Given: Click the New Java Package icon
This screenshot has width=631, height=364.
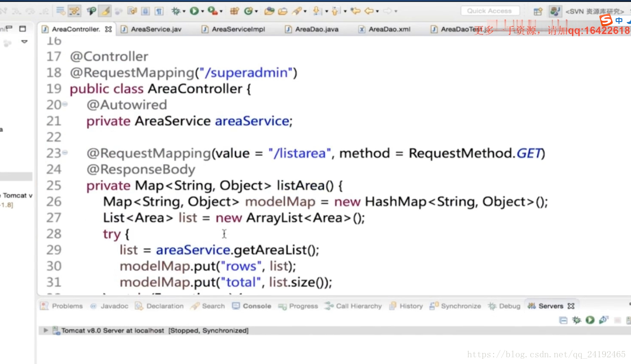Looking at the screenshot, I should [234, 11].
